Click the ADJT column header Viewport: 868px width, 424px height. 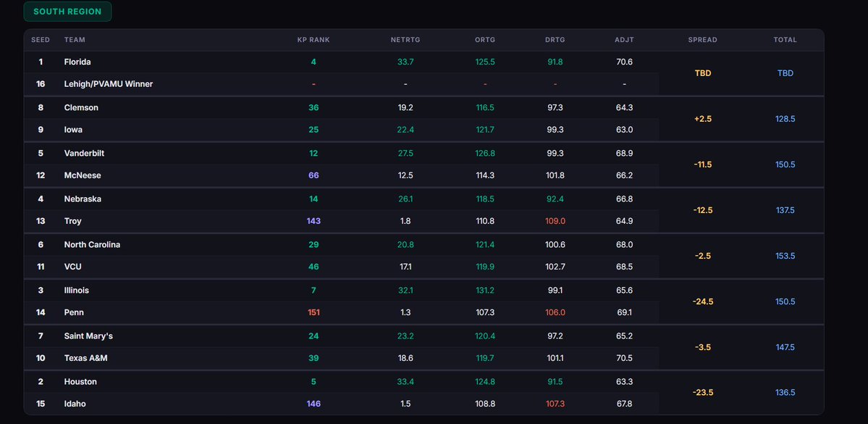(x=625, y=40)
